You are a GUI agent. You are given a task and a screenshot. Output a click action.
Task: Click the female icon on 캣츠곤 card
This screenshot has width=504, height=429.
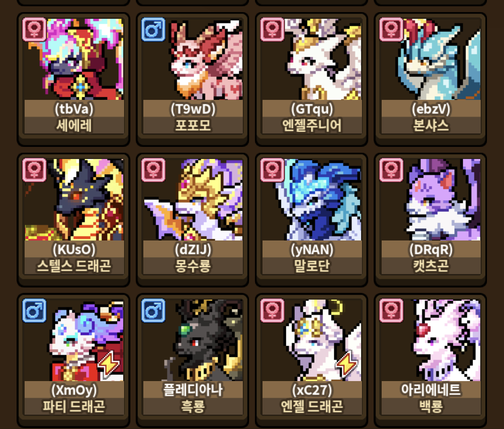pos(391,170)
